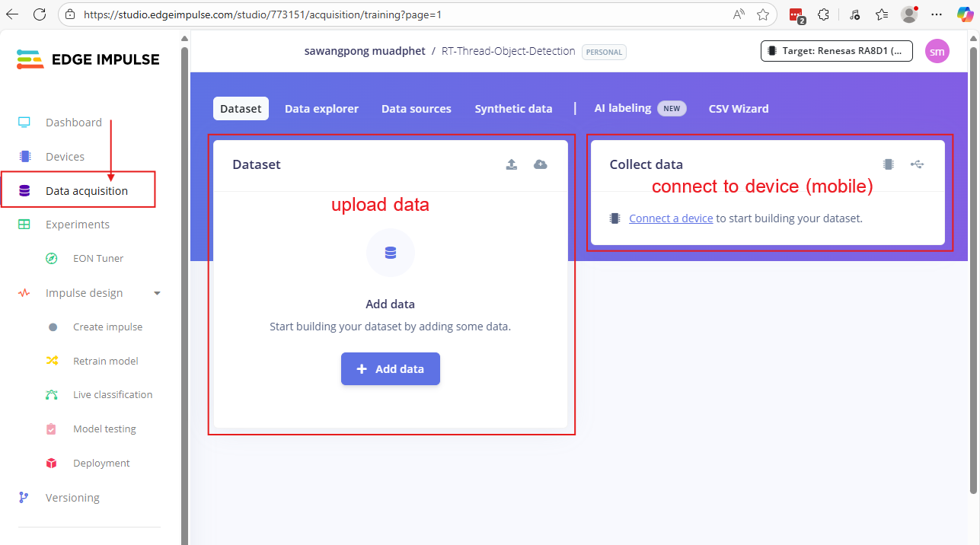980x545 pixels.
Task: Click the 'Connect a device' link
Action: [671, 218]
